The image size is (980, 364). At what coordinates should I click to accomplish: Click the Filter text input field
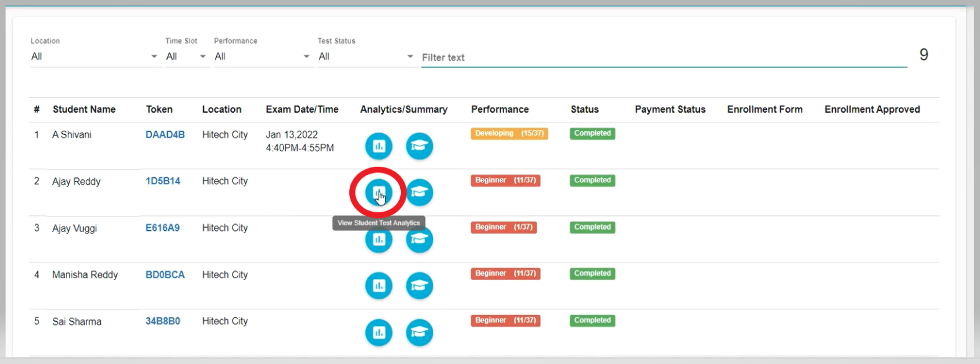click(x=663, y=57)
